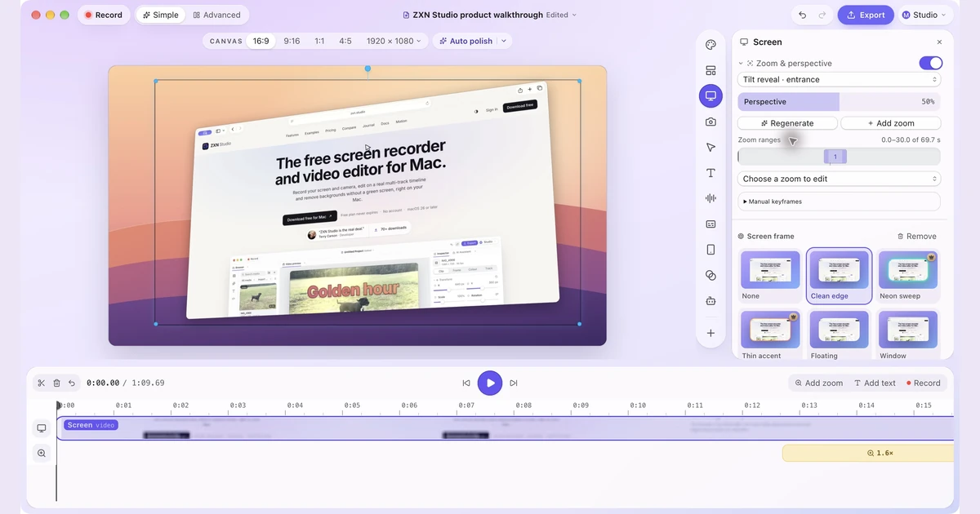
Task: Choose the None screen frame
Action: coord(771,276)
